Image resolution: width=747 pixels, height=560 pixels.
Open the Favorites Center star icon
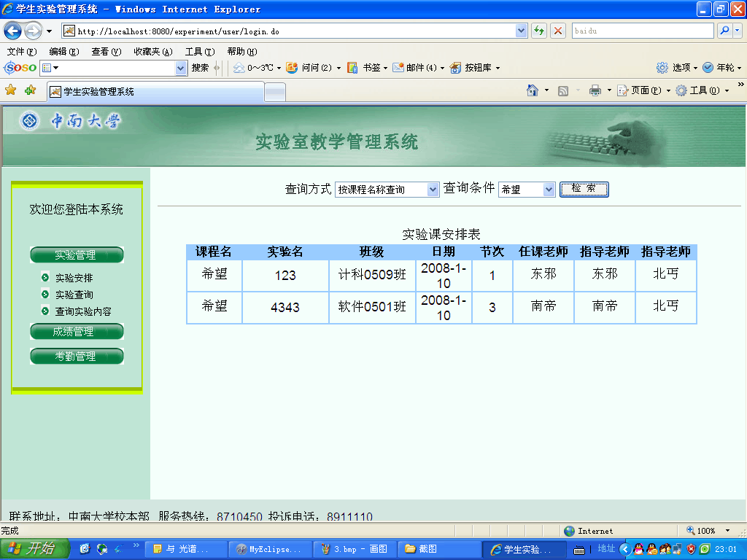pos(11,90)
